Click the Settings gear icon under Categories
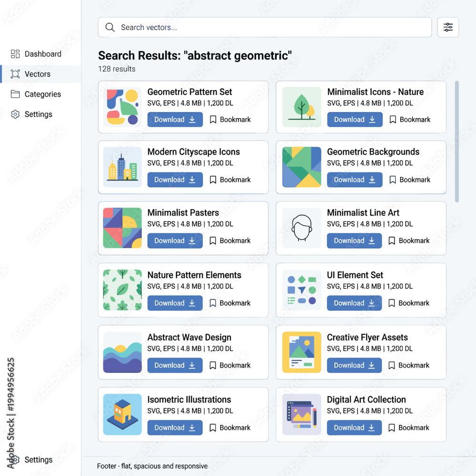476x476 pixels. (15, 114)
